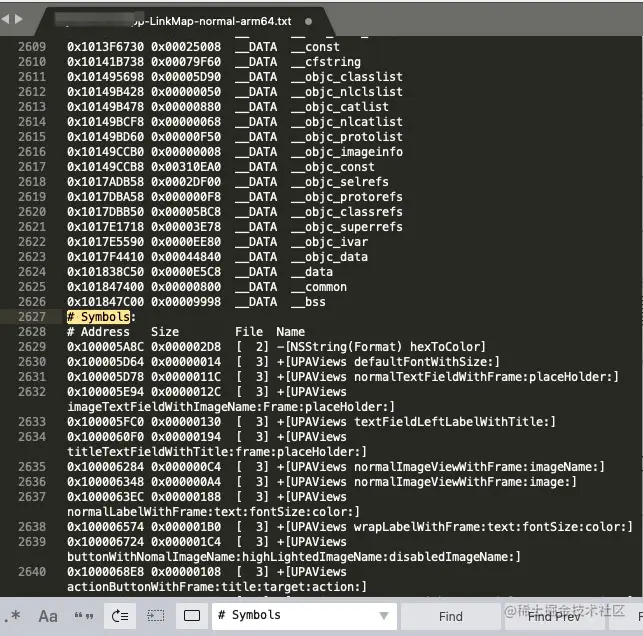This screenshot has width=643, height=636.
Task: Toggle in-selection search option
Action: tap(156, 616)
